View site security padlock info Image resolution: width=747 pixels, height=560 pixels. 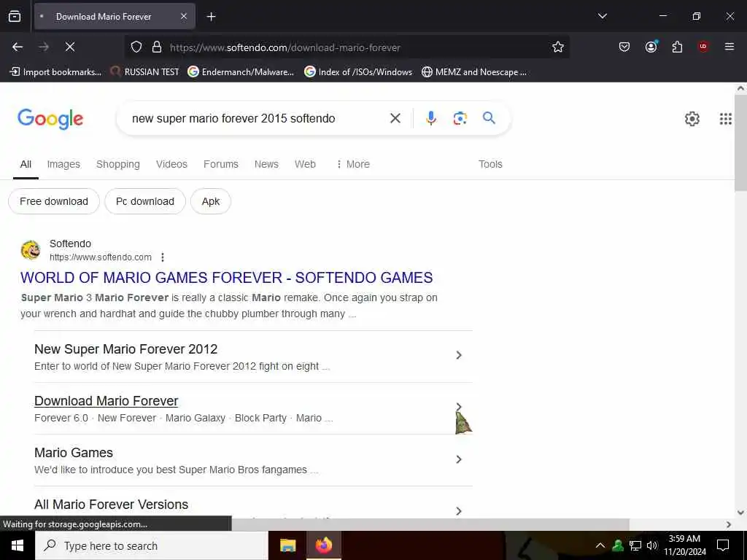[157, 47]
